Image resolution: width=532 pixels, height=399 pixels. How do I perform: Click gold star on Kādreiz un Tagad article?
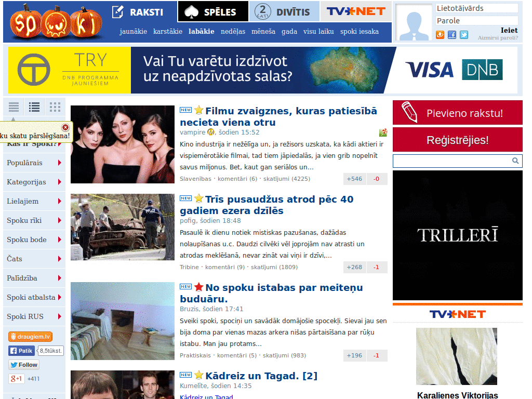click(199, 375)
